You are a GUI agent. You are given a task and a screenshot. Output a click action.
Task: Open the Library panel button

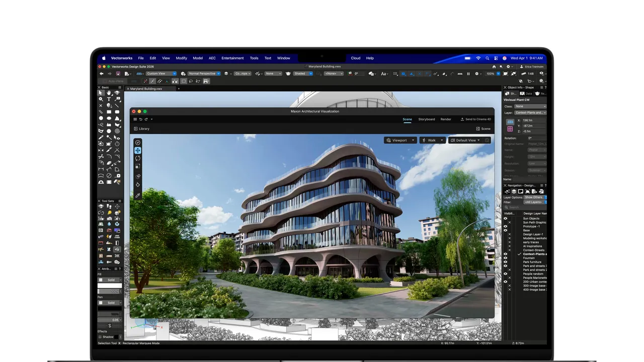pyautogui.click(x=141, y=129)
